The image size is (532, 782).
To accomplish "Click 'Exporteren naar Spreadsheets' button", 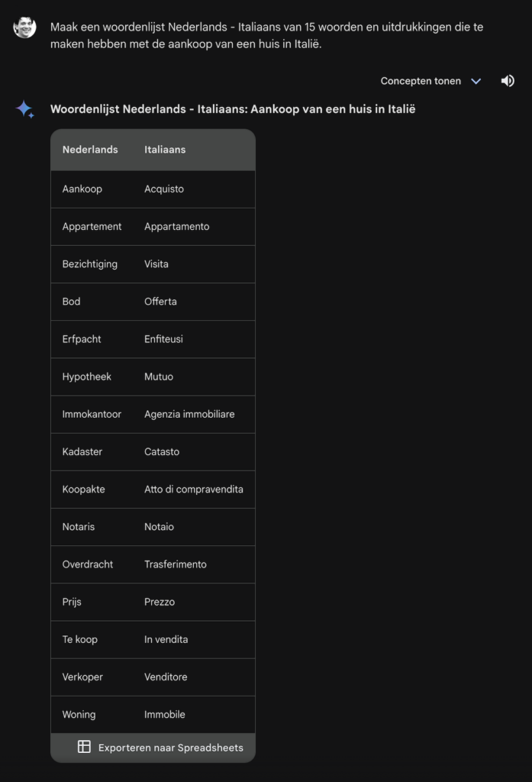I will 170,748.
